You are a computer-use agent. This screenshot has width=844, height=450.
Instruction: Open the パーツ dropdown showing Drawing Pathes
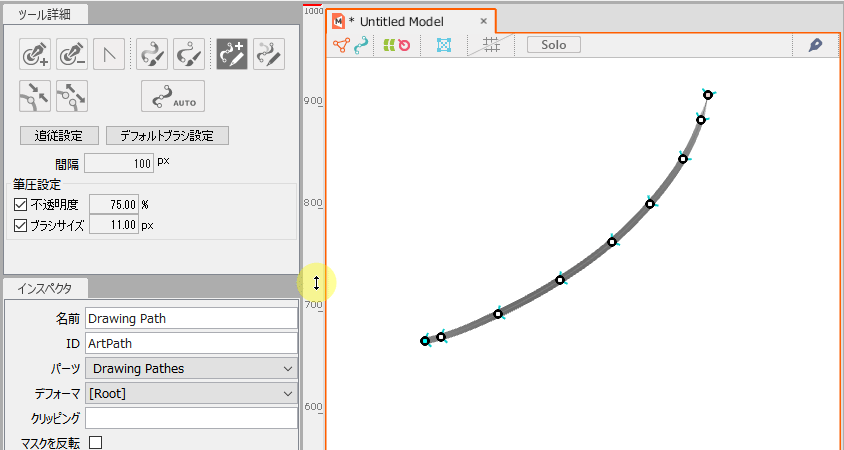tap(191, 368)
